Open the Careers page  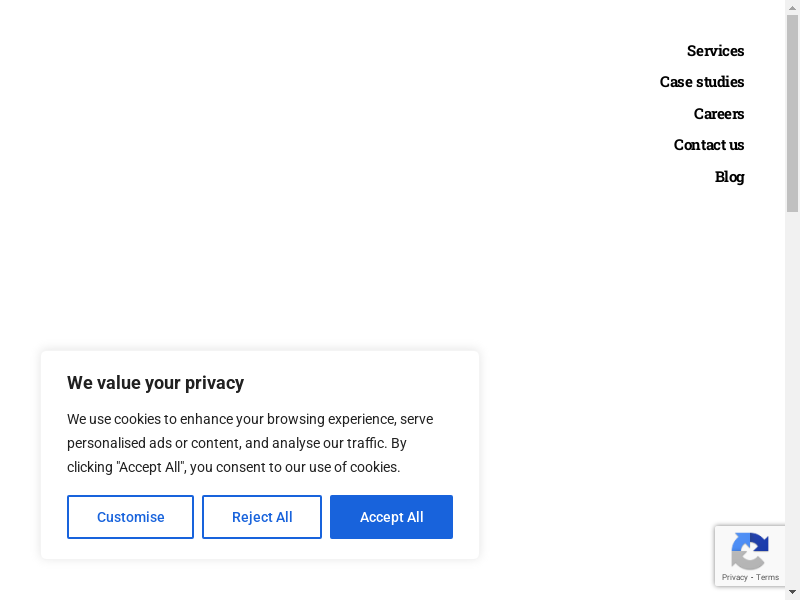718,114
